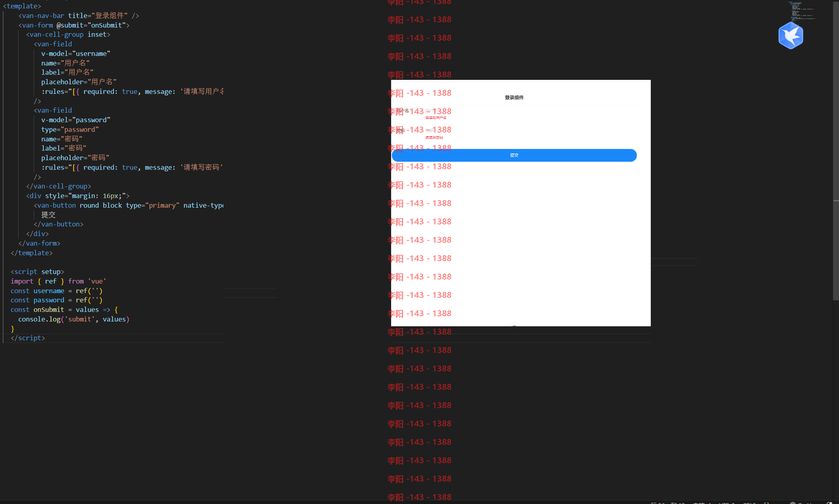
Task: Click the label="密码" attribute line
Action: (x=64, y=148)
